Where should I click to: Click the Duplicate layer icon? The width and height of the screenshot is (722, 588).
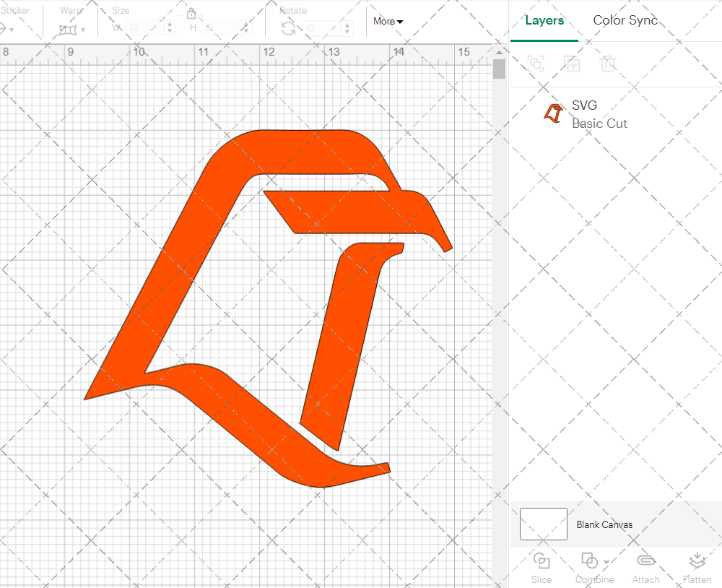click(x=573, y=64)
